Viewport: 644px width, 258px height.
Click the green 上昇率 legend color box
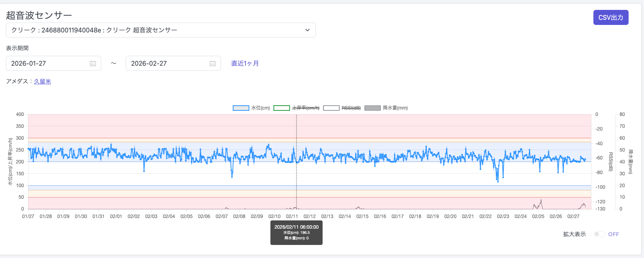(281, 108)
